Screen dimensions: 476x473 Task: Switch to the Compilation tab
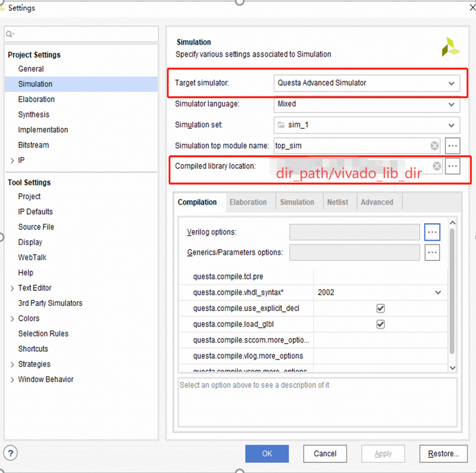pos(198,202)
